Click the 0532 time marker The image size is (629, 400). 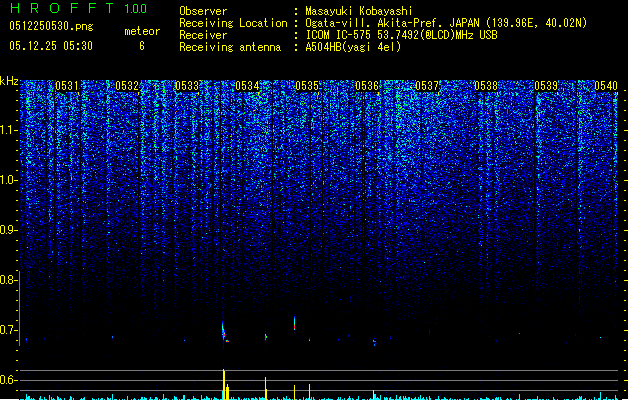coord(127,86)
